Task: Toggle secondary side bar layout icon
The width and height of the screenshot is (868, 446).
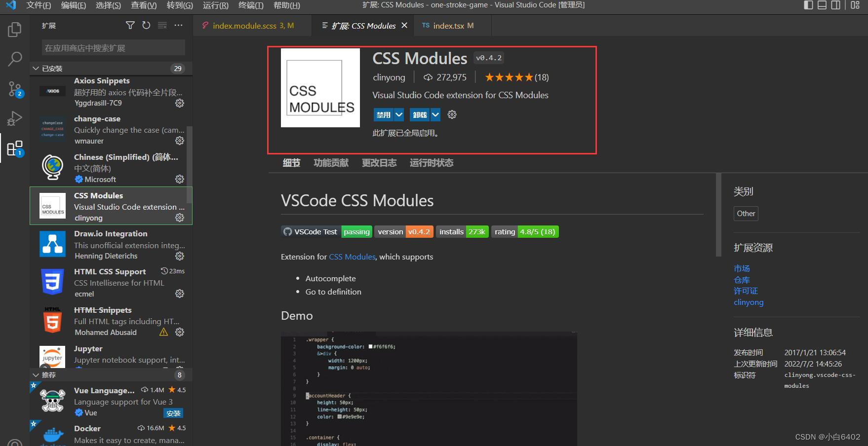Action: pos(836,5)
